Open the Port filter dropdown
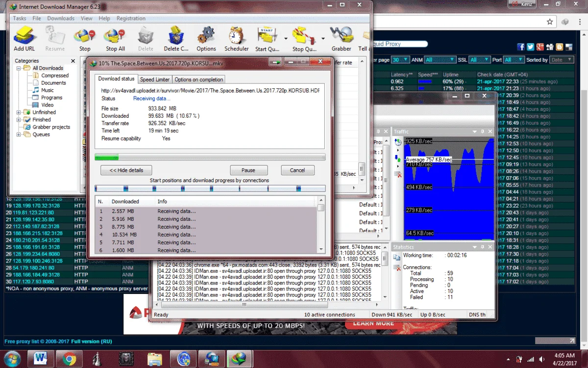 click(x=514, y=60)
